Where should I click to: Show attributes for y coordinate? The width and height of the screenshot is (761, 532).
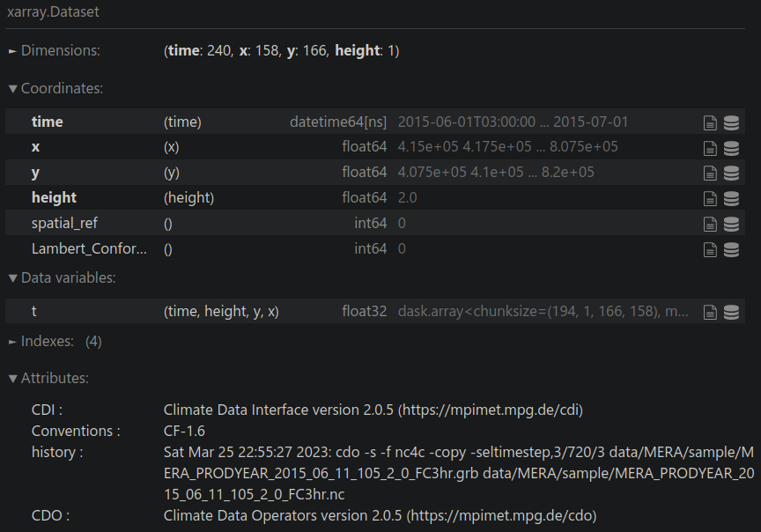[710, 174]
